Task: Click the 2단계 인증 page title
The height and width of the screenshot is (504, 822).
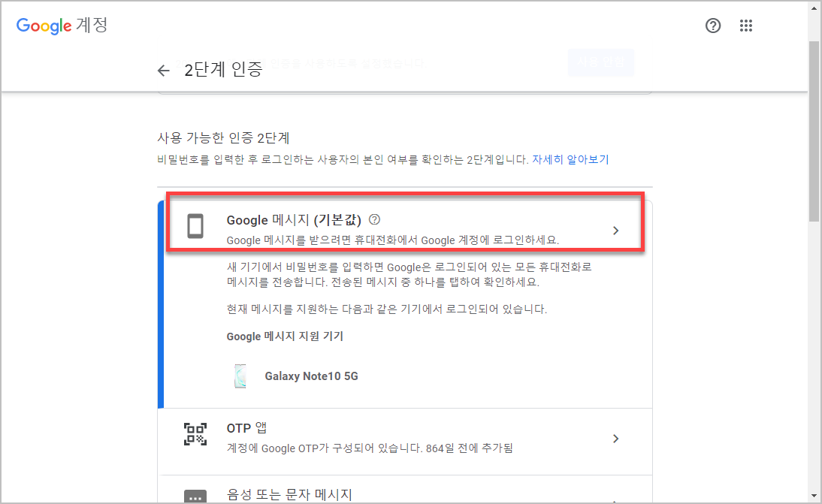Action: [223, 70]
